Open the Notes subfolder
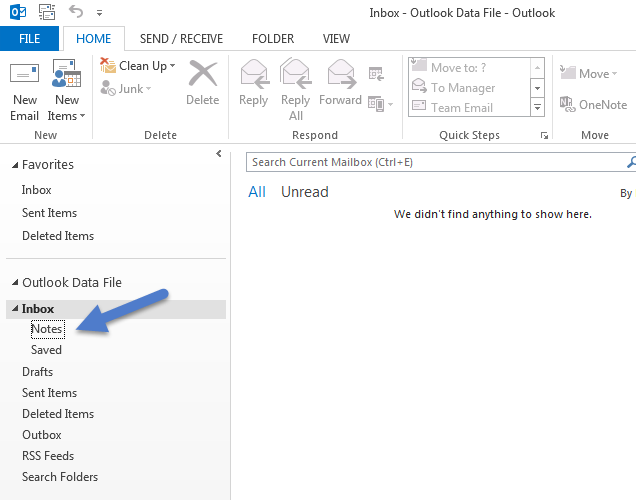 point(47,329)
